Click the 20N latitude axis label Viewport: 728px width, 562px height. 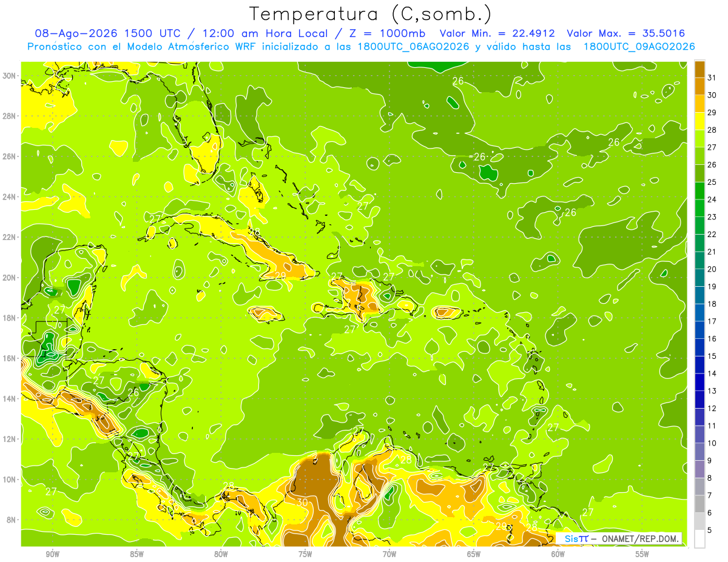(x=10, y=278)
